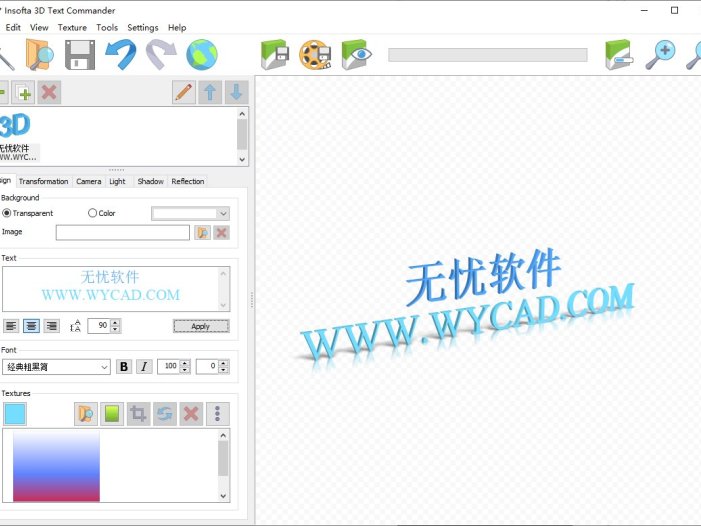Click the background Image path field
The image size is (701, 526).
pos(122,232)
